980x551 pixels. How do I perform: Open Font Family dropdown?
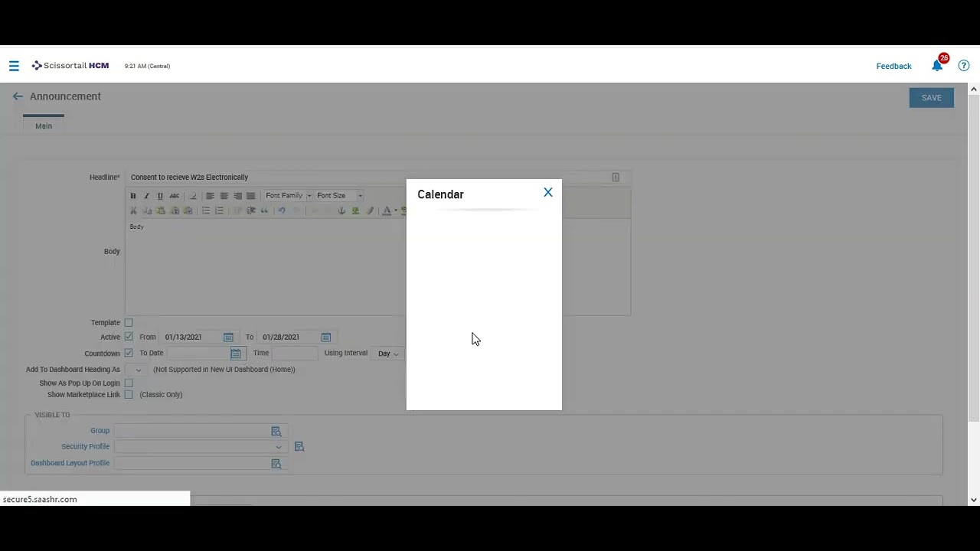[x=288, y=196]
